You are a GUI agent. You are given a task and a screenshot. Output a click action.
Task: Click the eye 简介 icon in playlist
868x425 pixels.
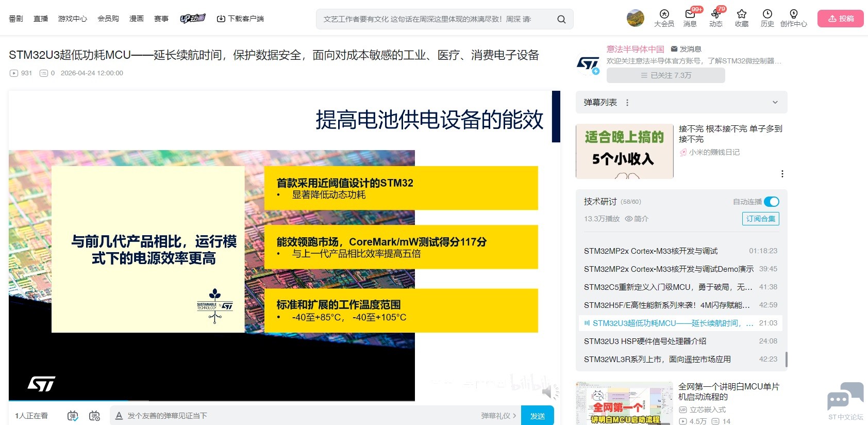pos(629,219)
